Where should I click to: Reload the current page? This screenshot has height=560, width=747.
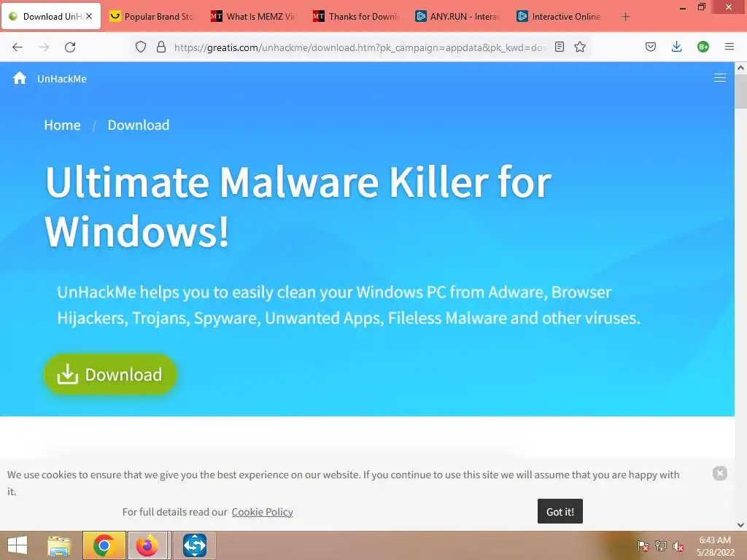click(x=70, y=47)
